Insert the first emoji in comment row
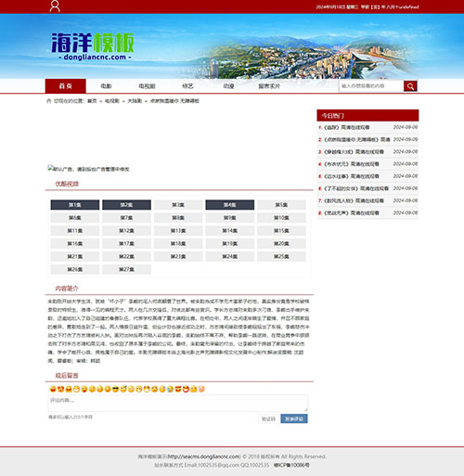 point(53,389)
